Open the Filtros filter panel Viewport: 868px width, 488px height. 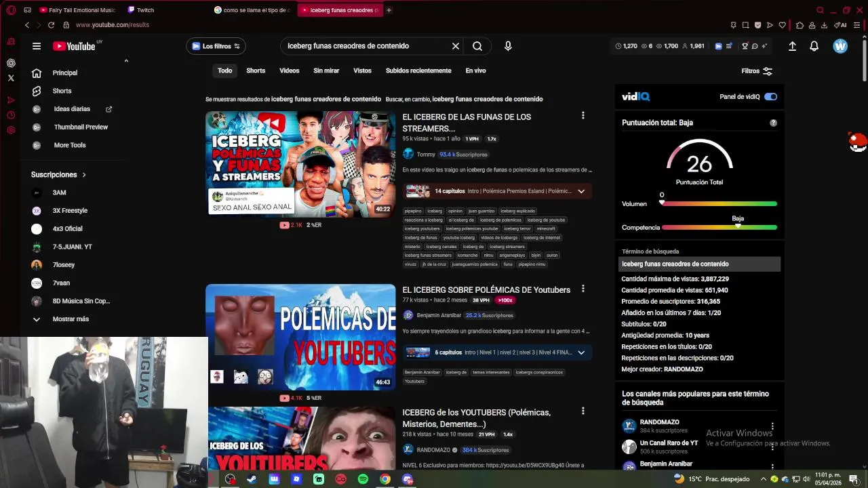[757, 71]
